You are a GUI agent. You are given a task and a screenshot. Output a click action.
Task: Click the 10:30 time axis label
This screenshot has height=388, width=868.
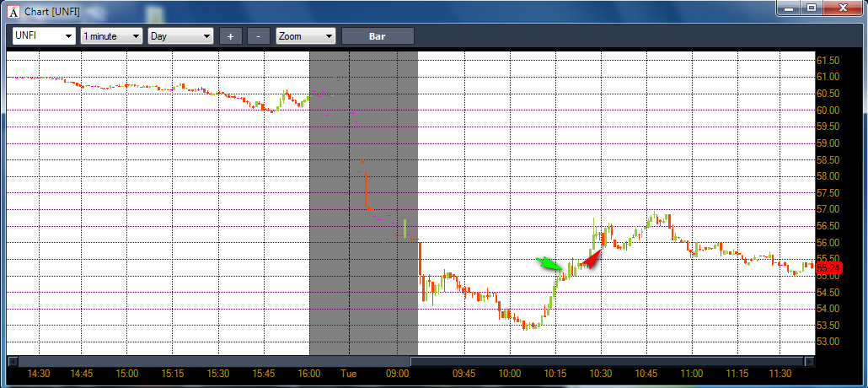601,375
